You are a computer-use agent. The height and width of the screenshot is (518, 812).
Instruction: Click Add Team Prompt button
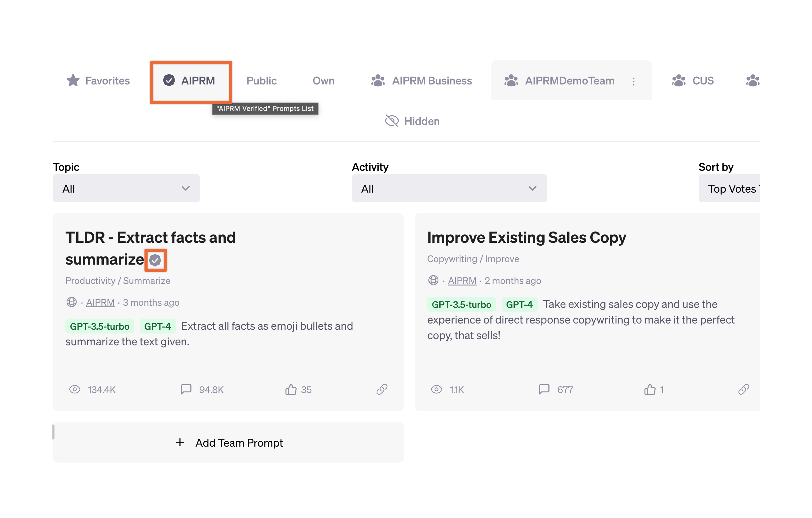pos(229,442)
